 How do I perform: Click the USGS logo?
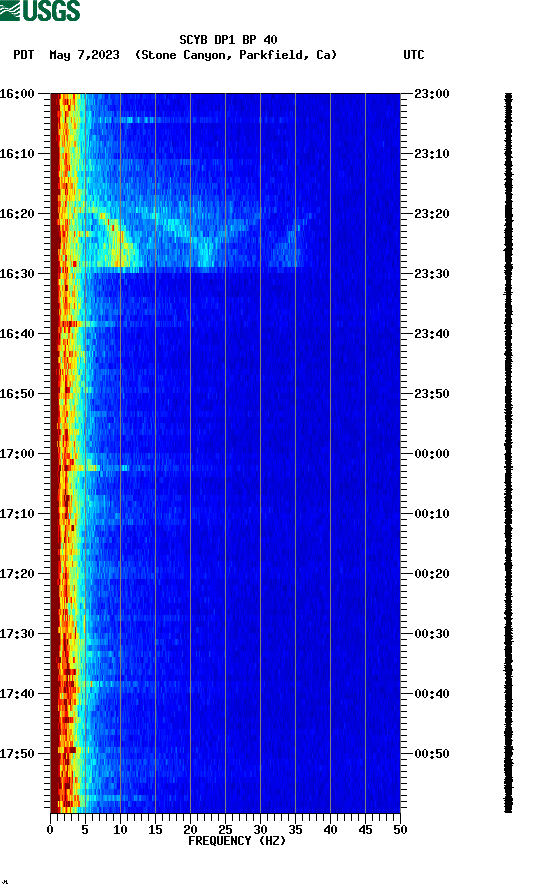[x=40, y=10]
